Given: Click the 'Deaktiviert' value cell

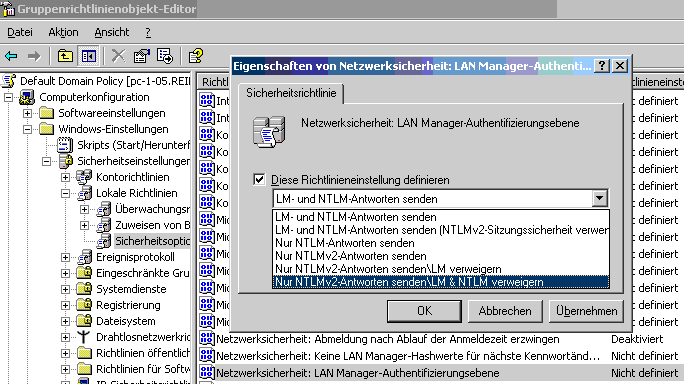Looking at the screenshot, I should 637,339.
